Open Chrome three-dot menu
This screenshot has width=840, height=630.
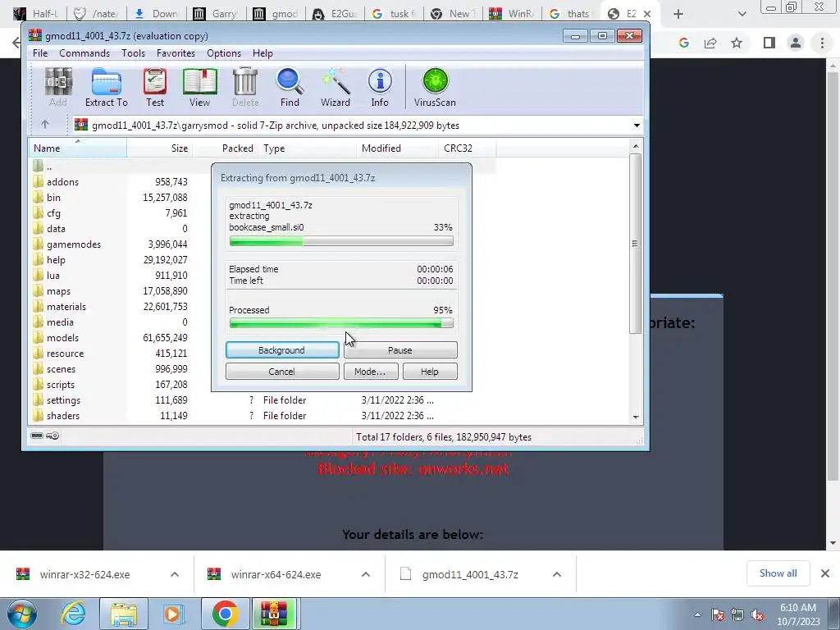[822, 43]
